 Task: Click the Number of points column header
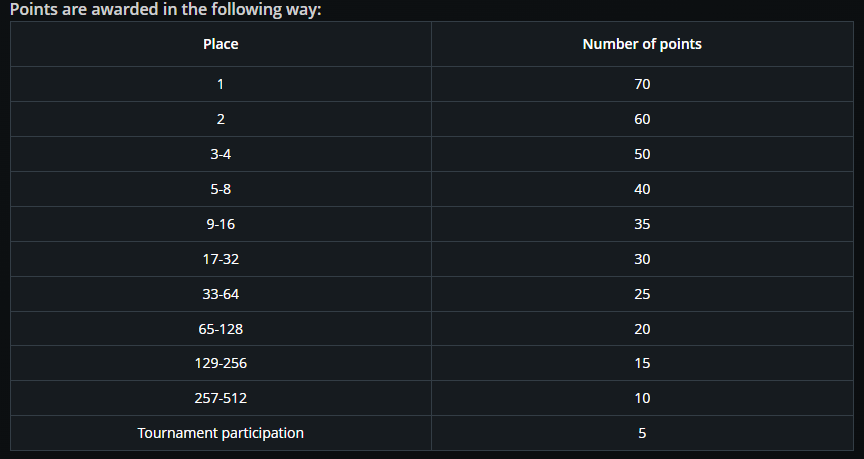point(642,44)
